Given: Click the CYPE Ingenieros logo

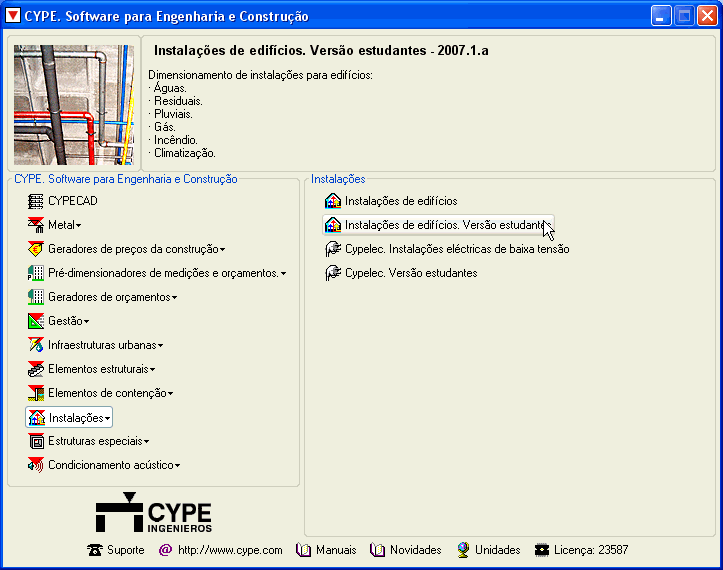Looking at the screenshot, I should [x=154, y=513].
